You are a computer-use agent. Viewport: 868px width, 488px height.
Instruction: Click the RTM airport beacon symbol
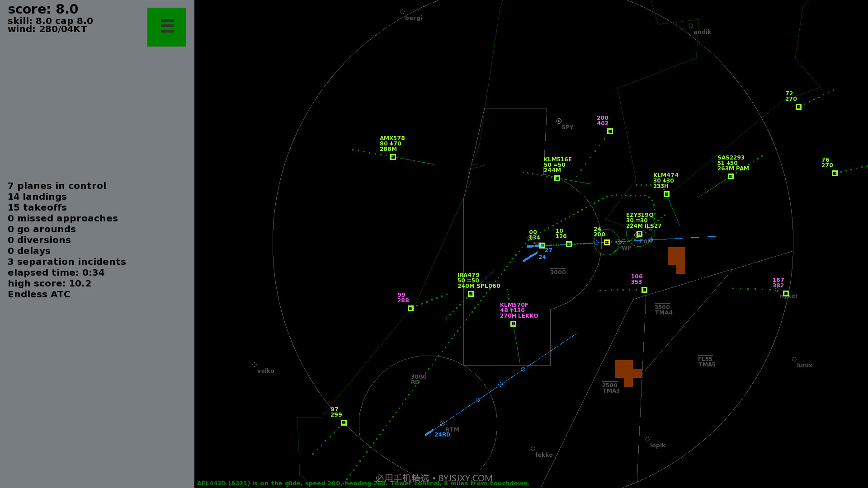coord(443,423)
